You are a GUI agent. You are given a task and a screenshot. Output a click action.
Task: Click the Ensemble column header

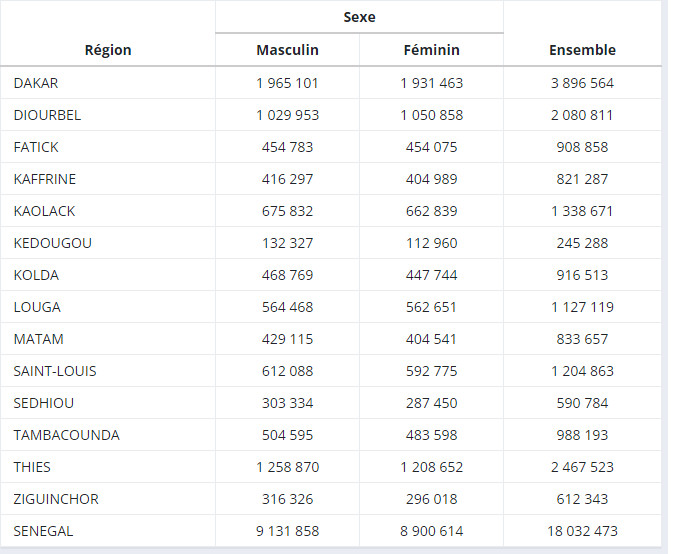[x=582, y=50]
